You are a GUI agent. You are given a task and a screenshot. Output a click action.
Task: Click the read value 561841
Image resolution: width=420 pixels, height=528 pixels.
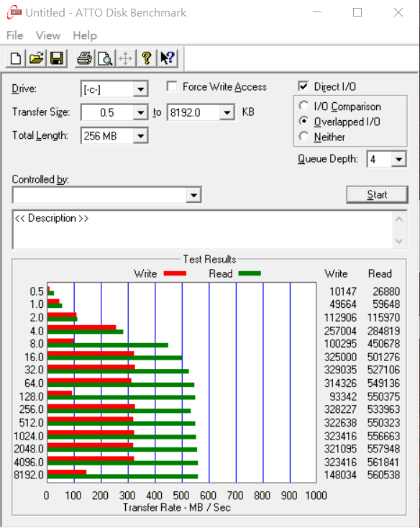383,463
